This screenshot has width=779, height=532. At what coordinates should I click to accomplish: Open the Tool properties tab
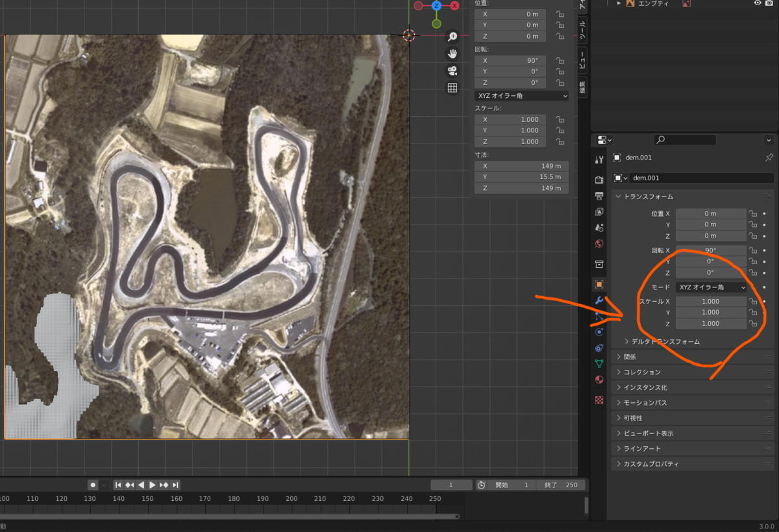click(x=599, y=160)
